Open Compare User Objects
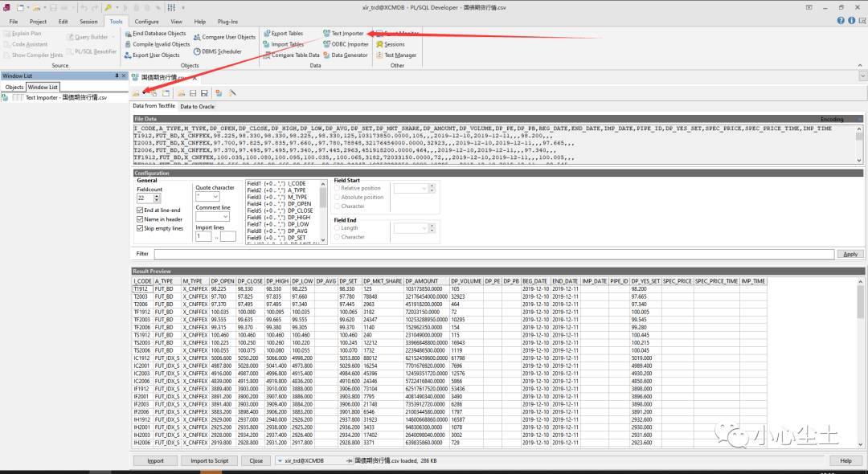 tap(225, 37)
